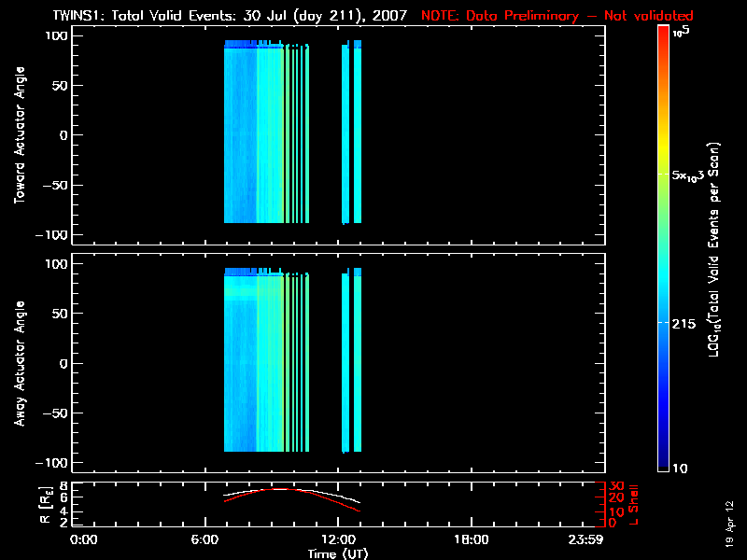Click the '6:00' time axis tick label

(x=212, y=539)
